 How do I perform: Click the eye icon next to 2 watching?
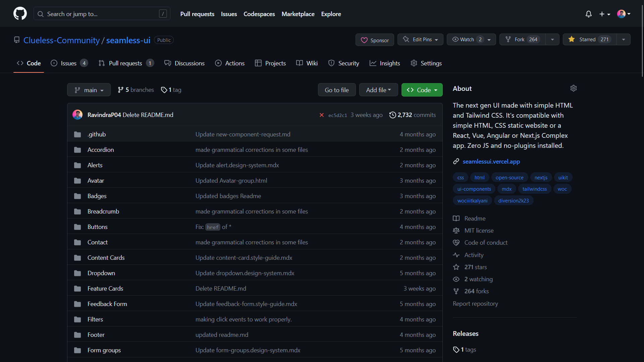pos(456,279)
